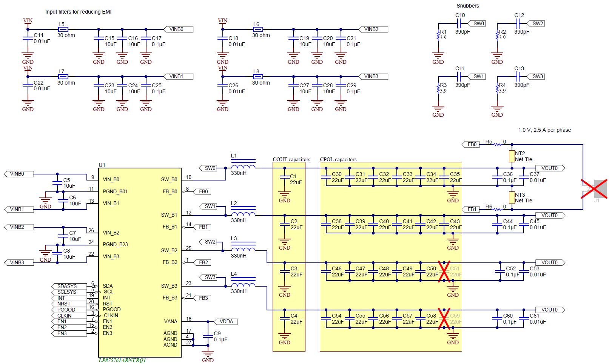Click the L7 ferrite bead symbol
Image resolution: width=609 pixels, height=364 pixels.
tap(63, 77)
